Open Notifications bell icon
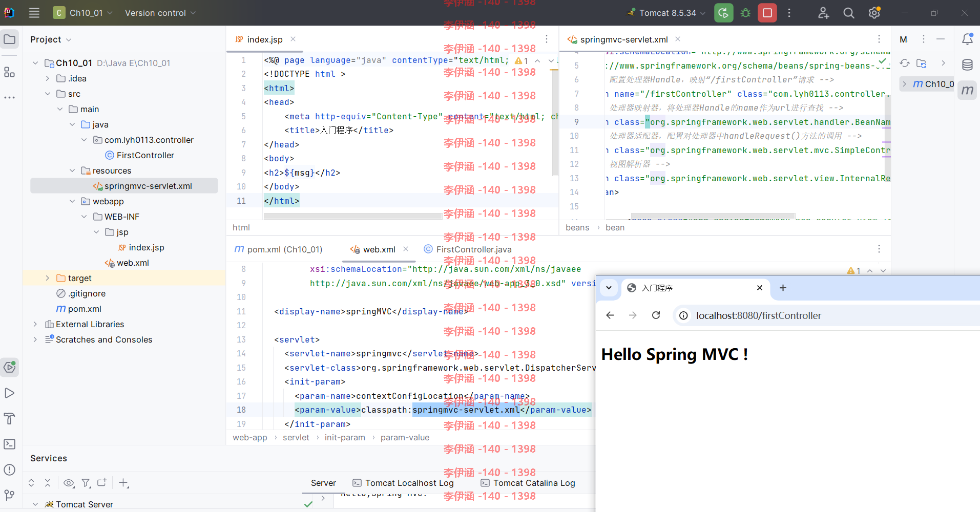This screenshot has height=512, width=980. [x=967, y=39]
